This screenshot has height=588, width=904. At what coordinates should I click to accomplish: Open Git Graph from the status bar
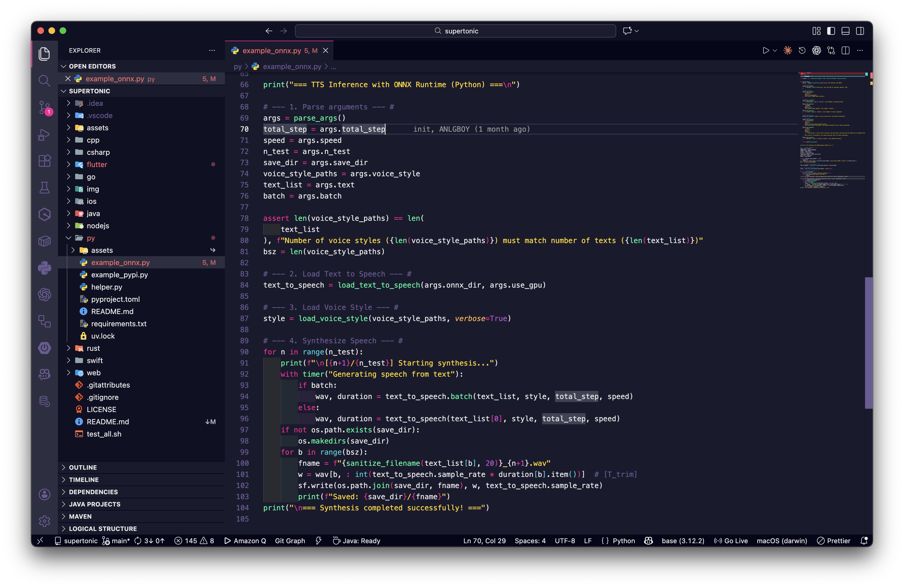click(290, 540)
